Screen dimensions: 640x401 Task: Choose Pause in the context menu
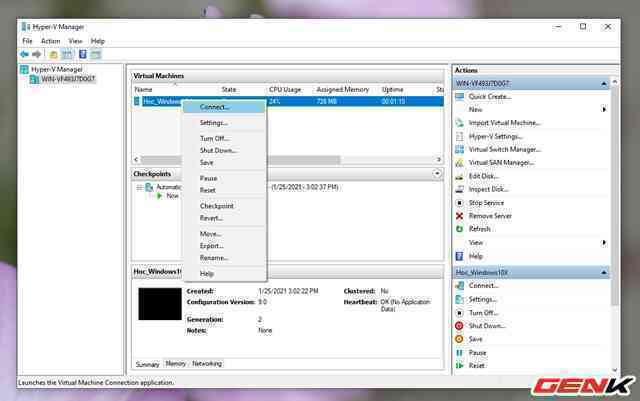[224, 178]
